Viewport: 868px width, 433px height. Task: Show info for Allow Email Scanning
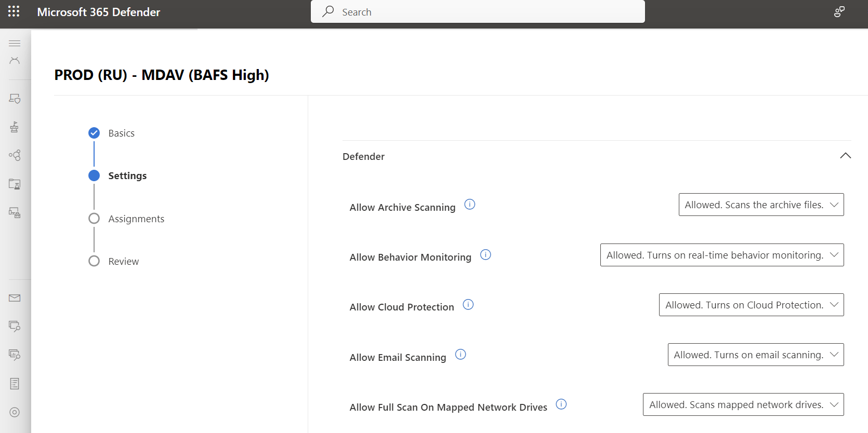(x=461, y=354)
